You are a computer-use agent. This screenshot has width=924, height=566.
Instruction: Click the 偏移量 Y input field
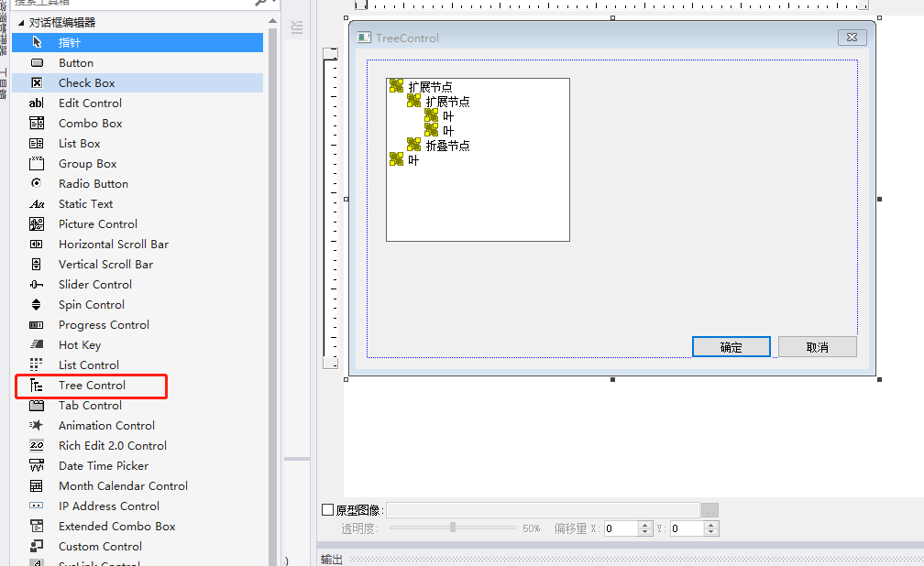[x=687, y=528]
